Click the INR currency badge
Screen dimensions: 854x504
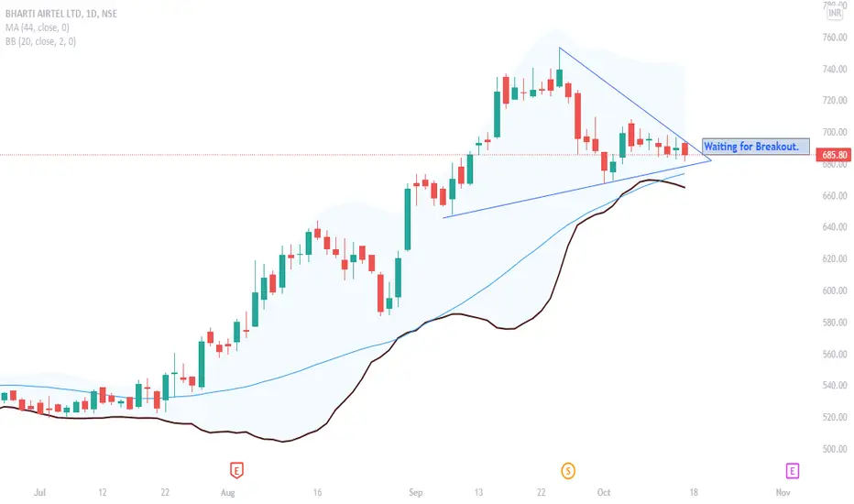click(x=835, y=13)
